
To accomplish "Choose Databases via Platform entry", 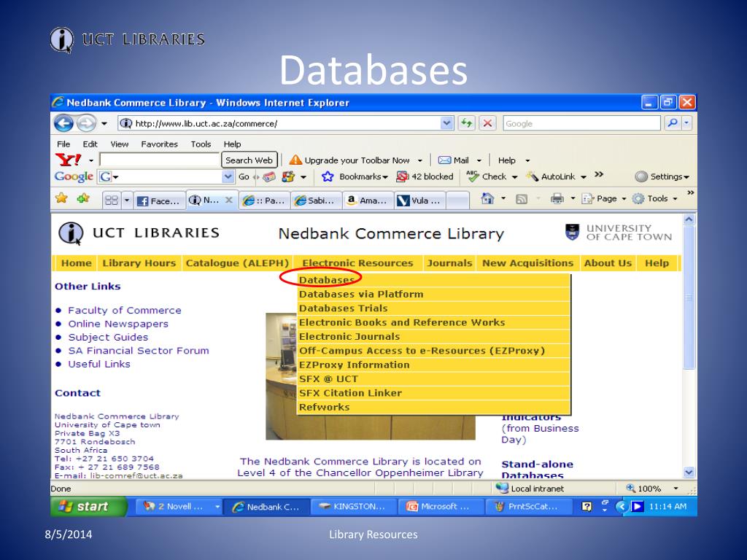I will (433, 294).
